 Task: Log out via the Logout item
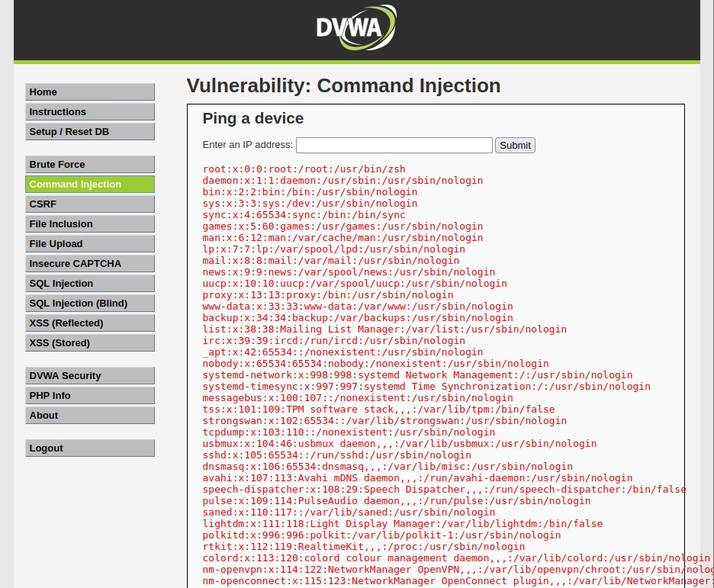pyautogui.click(x=90, y=448)
